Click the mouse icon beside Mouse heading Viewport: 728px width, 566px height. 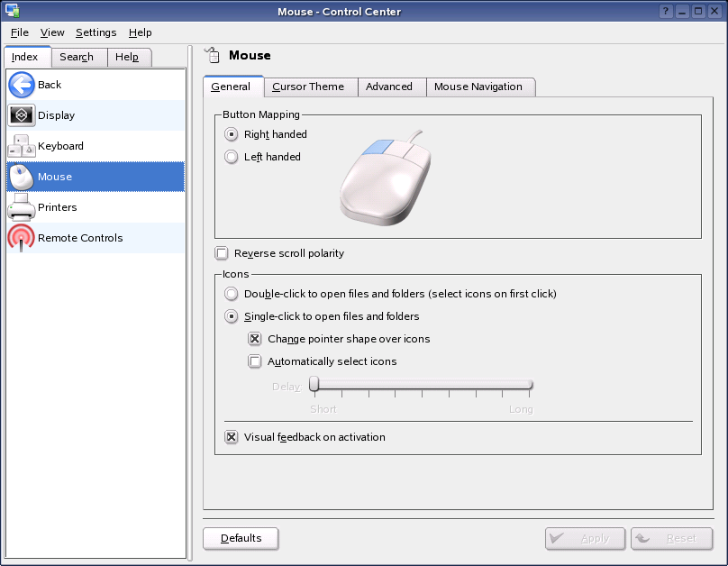(213, 55)
